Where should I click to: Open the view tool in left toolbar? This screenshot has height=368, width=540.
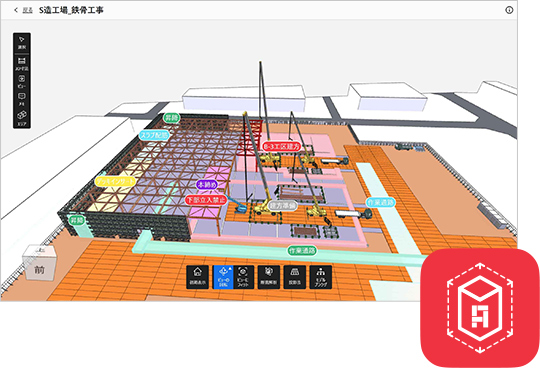tap(22, 82)
